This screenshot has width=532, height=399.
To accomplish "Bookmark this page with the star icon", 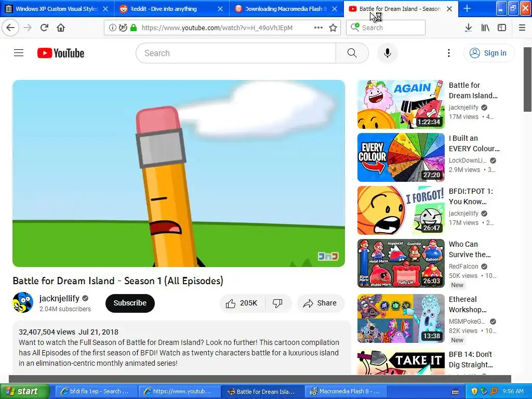I will pyautogui.click(x=333, y=28).
